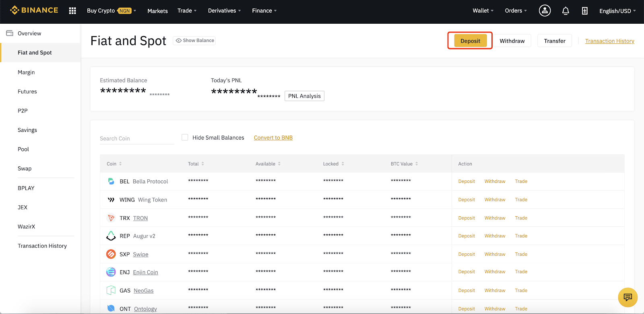Open WazirX in the sidebar
The height and width of the screenshot is (314, 644).
pos(27,226)
